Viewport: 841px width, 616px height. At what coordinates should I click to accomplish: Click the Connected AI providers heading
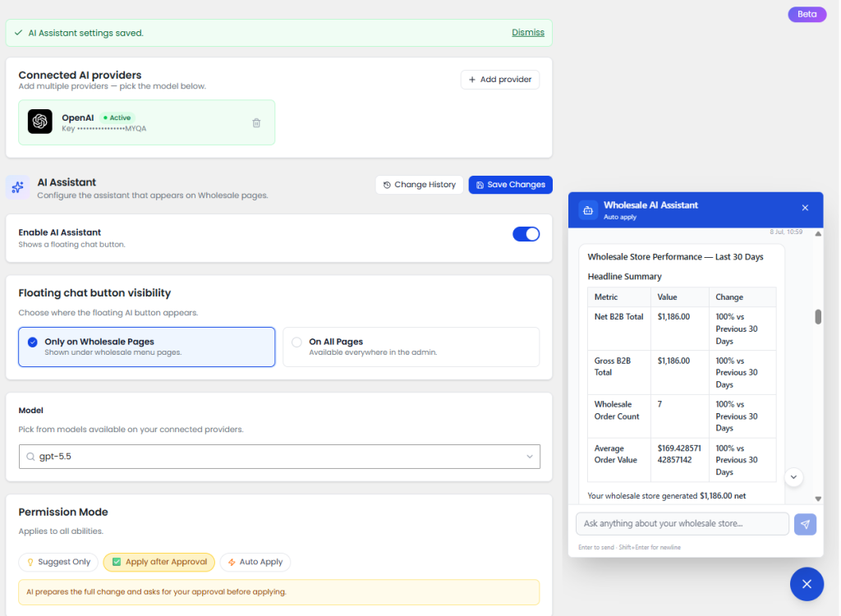point(80,75)
